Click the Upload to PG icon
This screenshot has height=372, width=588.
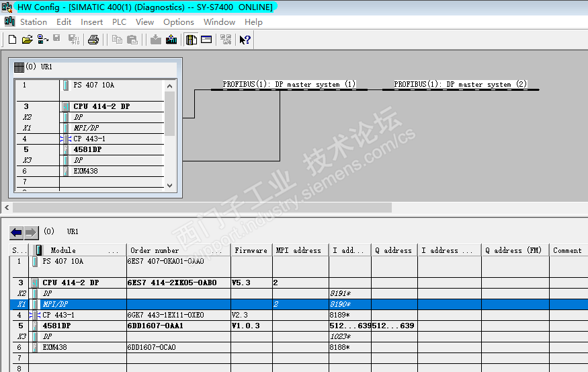pos(171,40)
